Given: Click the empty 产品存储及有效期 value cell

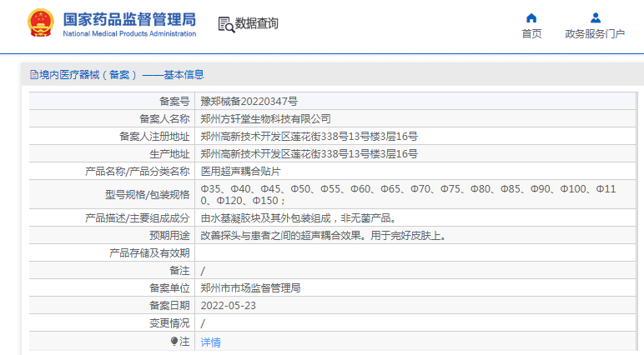Looking at the screenshot, I should 415,252.
